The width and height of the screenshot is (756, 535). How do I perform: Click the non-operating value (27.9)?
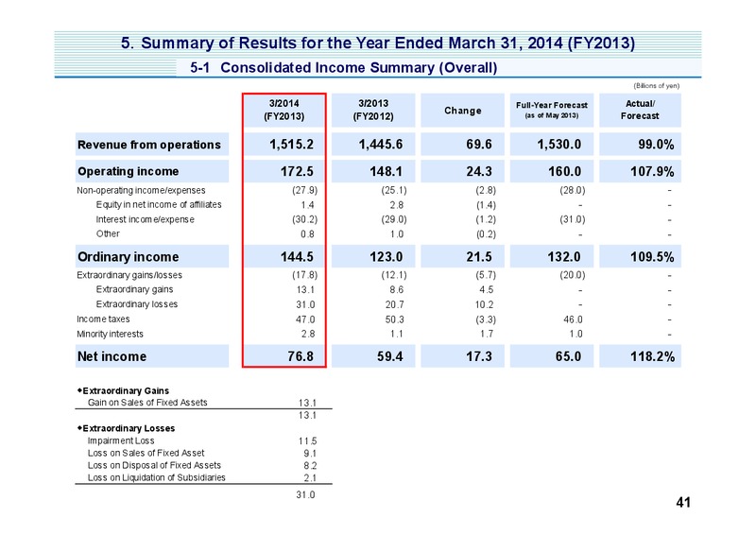click(x=304, y=190)
